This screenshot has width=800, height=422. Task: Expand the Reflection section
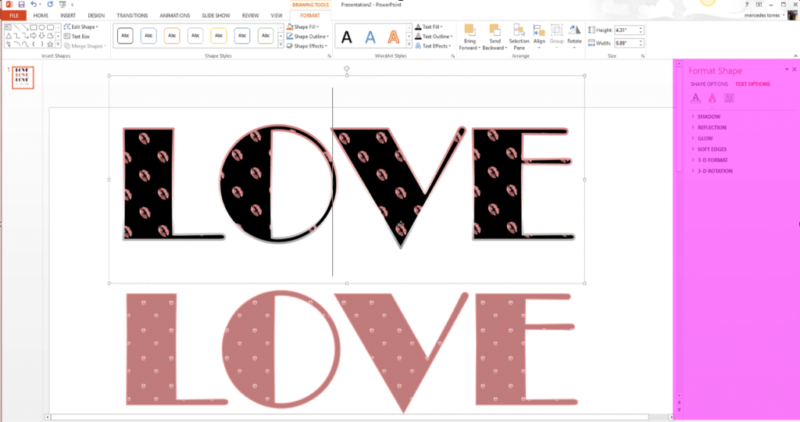[x=711, y=128]
